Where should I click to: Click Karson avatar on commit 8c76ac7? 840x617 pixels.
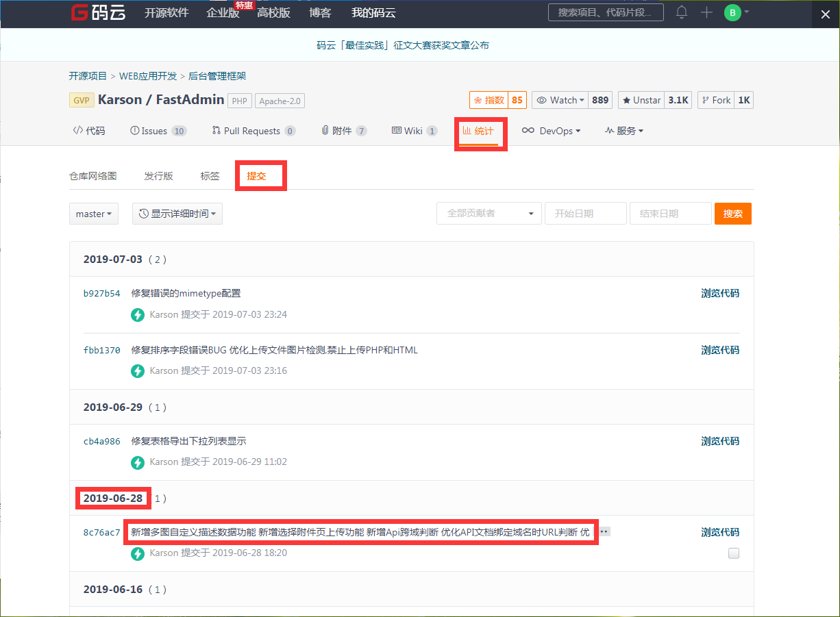pyautogui.click(x=138, y=553)
